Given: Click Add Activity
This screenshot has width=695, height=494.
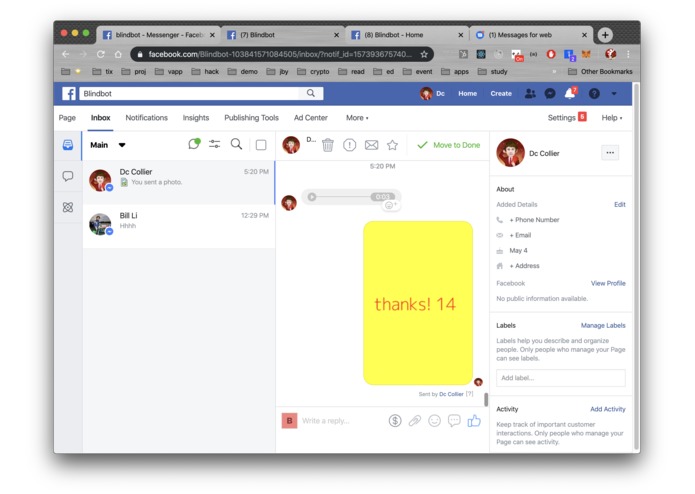Looking at the screenshot, I should point(608,409).
